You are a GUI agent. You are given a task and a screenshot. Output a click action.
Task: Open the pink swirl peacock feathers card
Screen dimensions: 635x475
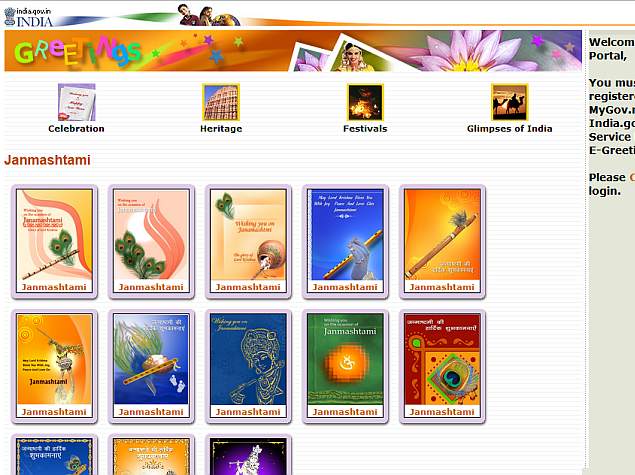(151, 240)
